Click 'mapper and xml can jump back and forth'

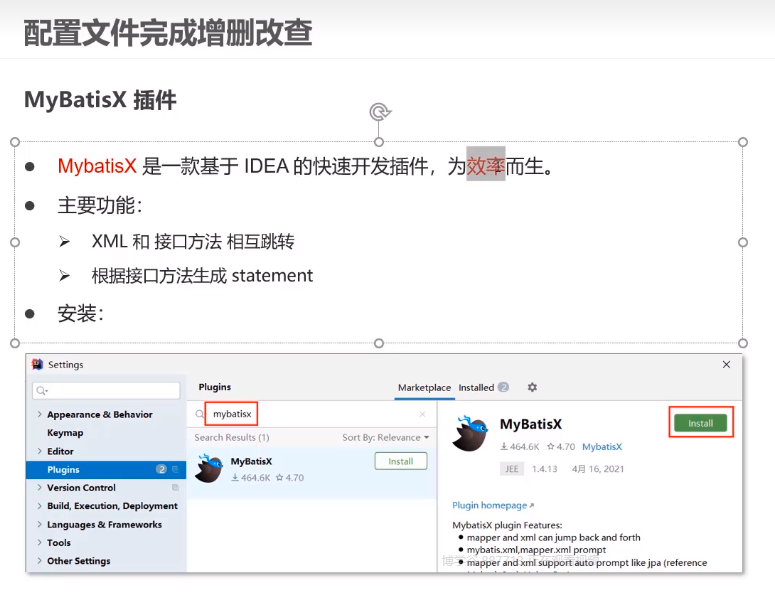[x=554, y=537]
